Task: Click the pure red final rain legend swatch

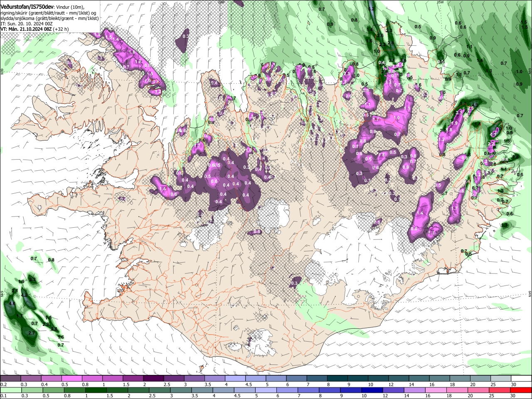Action: tap(521, 390)
